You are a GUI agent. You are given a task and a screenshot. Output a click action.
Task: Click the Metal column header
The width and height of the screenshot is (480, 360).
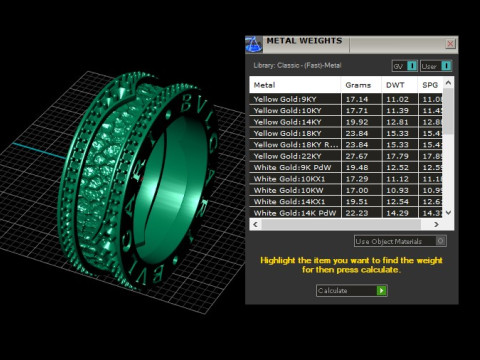click(295, 85)
